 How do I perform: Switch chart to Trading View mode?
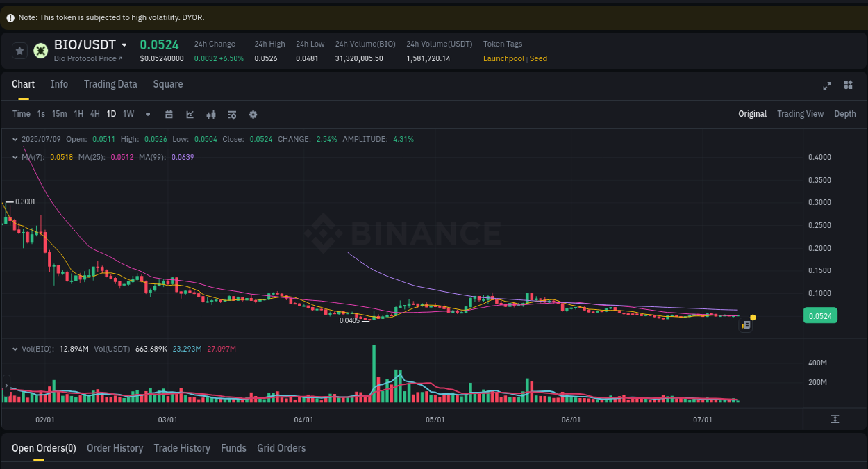click(800, 113)
